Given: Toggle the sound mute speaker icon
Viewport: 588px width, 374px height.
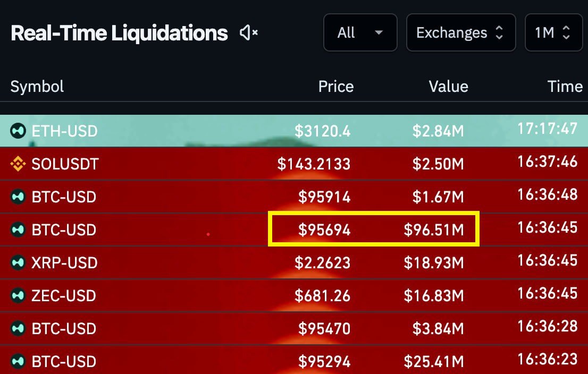Looking at the screenshot, I should [x=248, y=33].
